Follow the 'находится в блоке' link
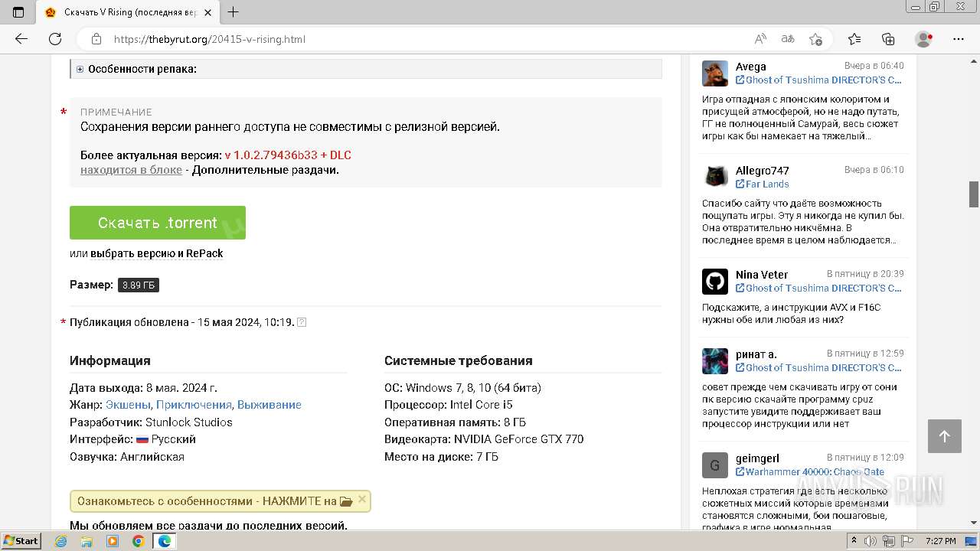Image resolution: width=980 pixels, height=551 pixels. [131, 170]
